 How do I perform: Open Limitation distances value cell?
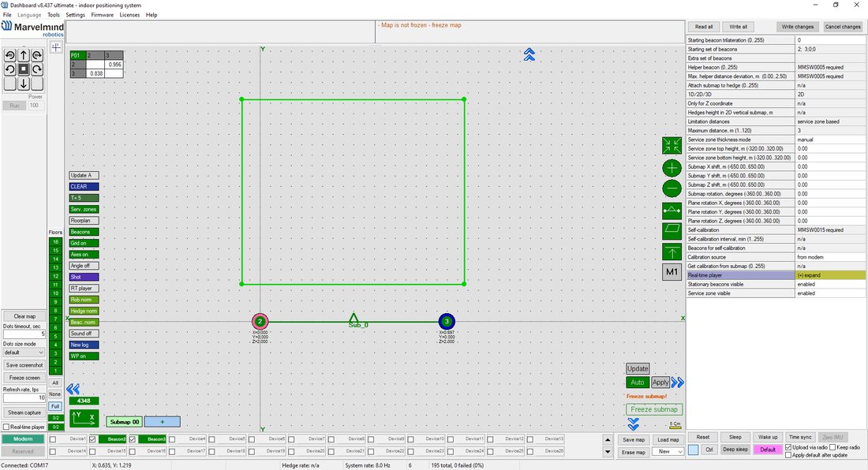830,121
